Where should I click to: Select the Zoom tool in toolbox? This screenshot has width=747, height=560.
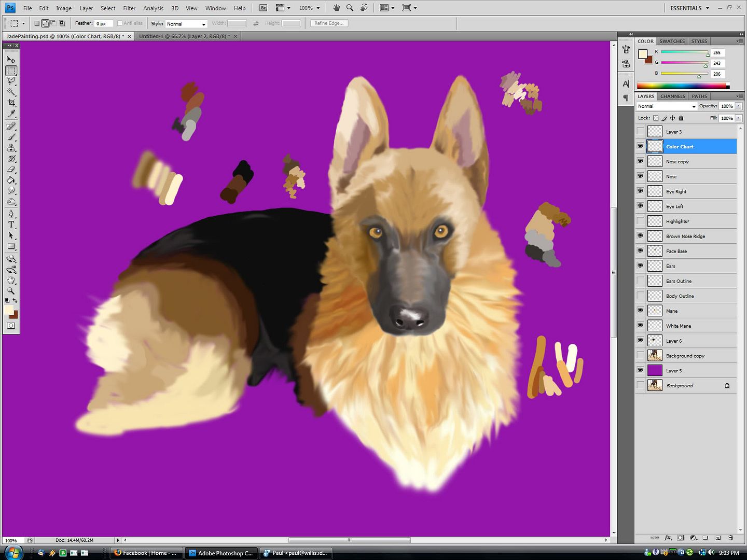tap(11, 291)
